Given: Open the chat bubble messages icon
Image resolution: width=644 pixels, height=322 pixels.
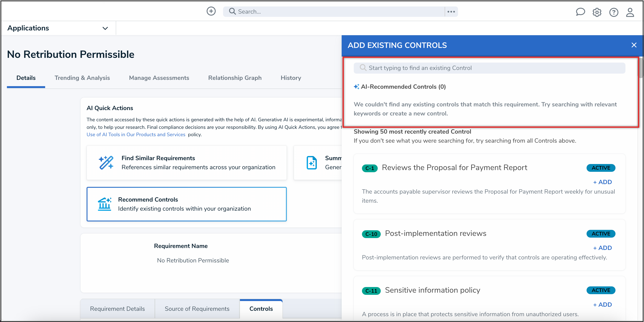Looking at the screenshot, I should point(580,12).
